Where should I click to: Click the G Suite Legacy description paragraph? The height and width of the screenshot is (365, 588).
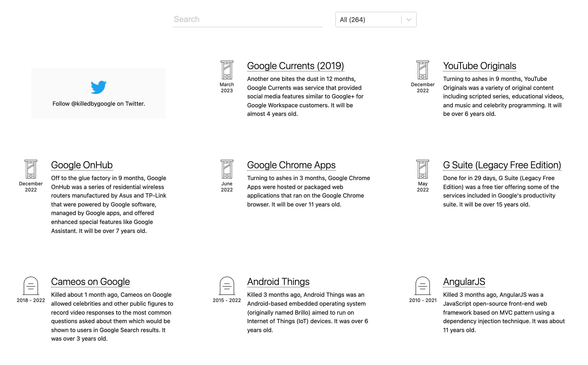pos(501,191)
